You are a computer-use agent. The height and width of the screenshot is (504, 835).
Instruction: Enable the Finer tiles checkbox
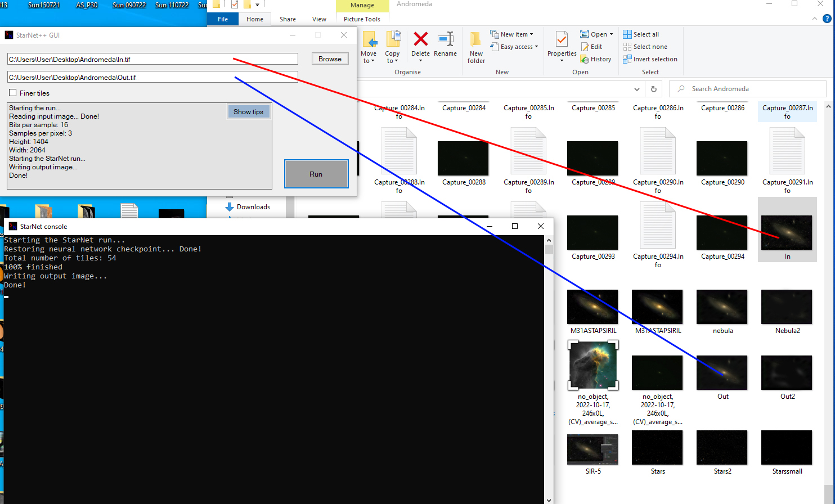(12, 93)
